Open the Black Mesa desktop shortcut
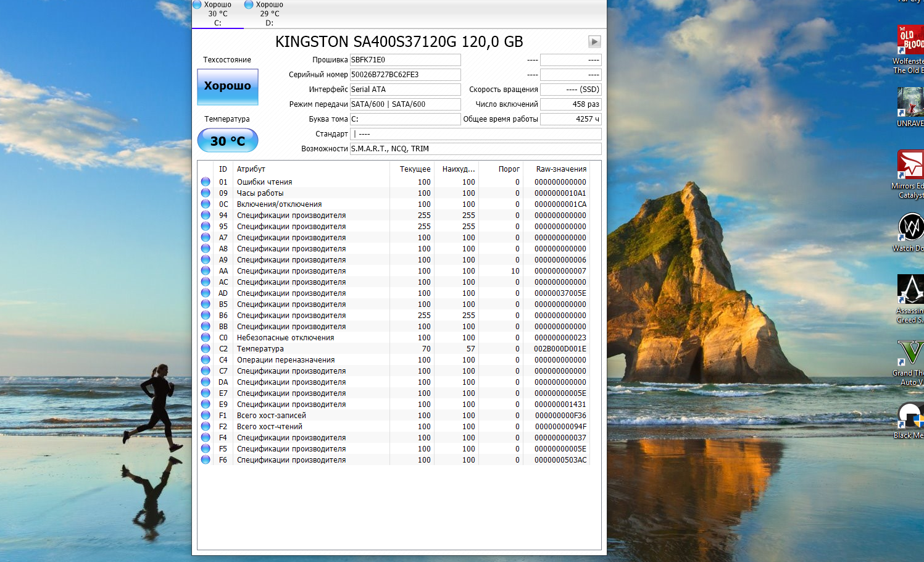 pos(910,421)
